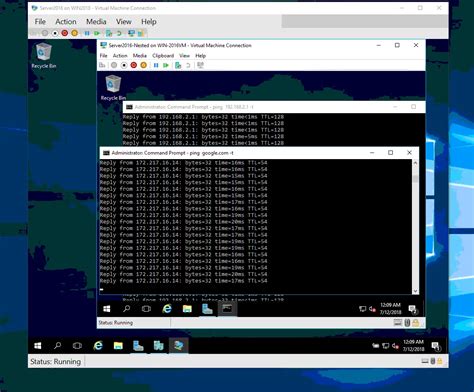Select Recycle Bin on outer VM desktop
Viewport: 474px width, 392px height.
[44, 56]
